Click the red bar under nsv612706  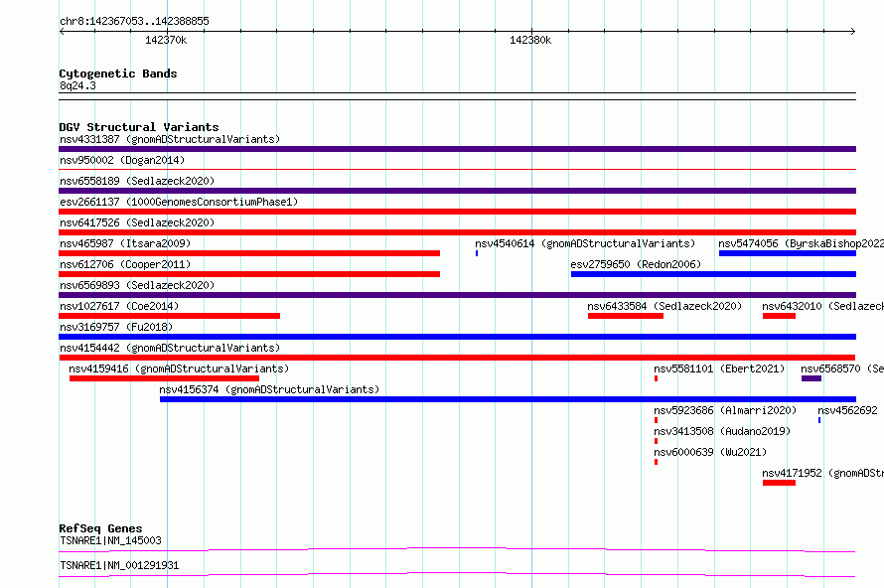click(249, 274)
